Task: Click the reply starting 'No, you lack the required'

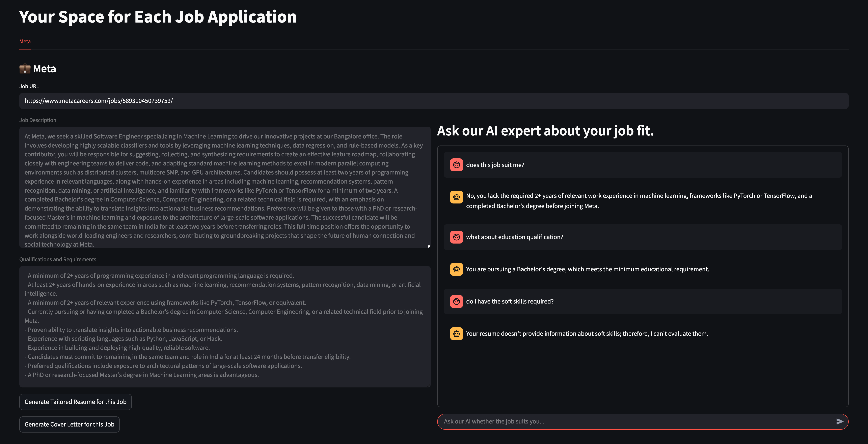Action: (x=639, y=201)
